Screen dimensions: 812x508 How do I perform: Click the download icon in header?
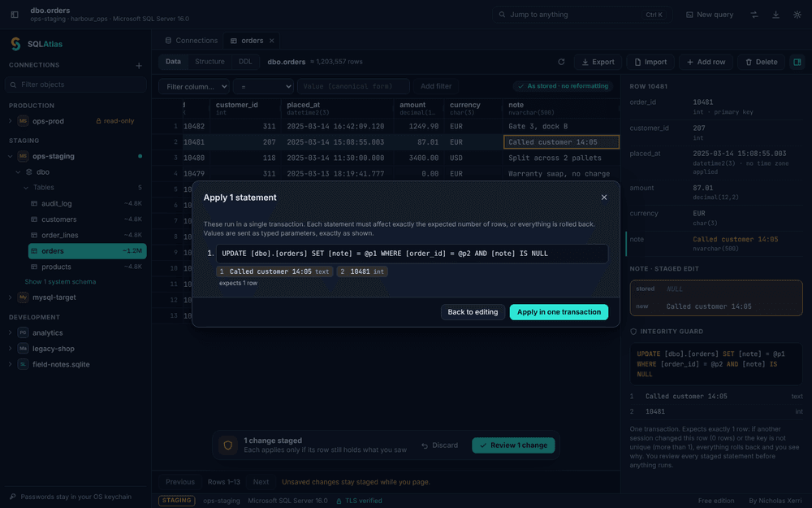tap(775, 15)
